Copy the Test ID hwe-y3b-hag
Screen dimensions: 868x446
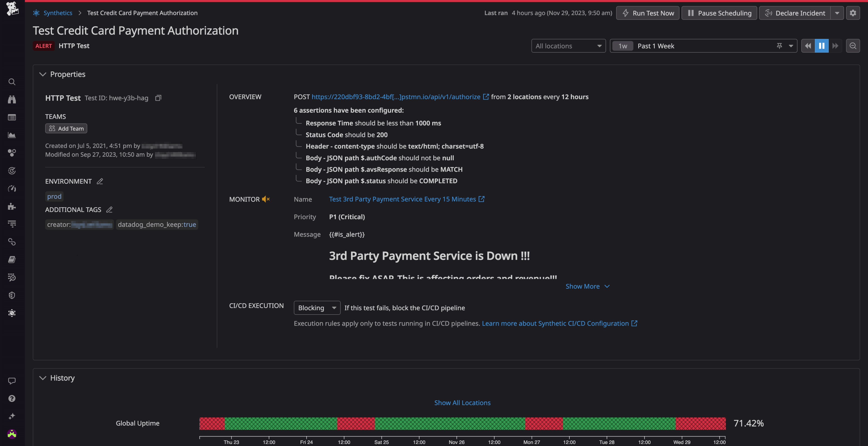pos(158,98)
